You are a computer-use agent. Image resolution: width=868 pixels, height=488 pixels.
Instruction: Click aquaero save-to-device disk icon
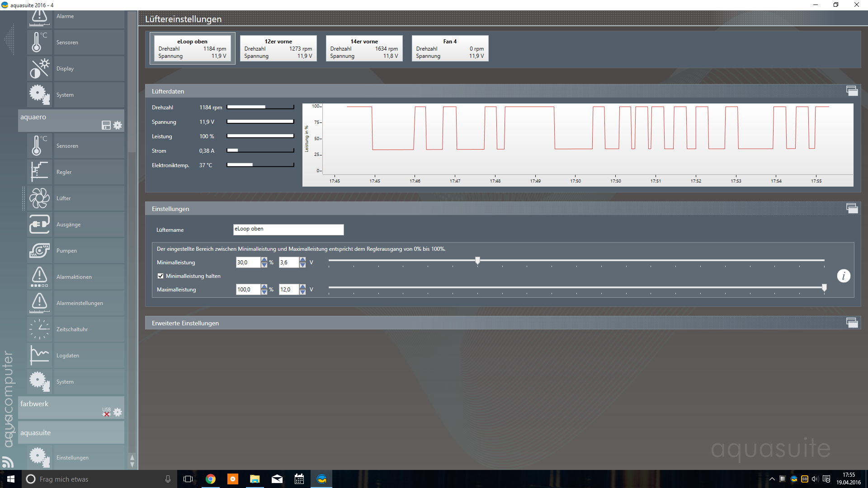click(106, 125)
